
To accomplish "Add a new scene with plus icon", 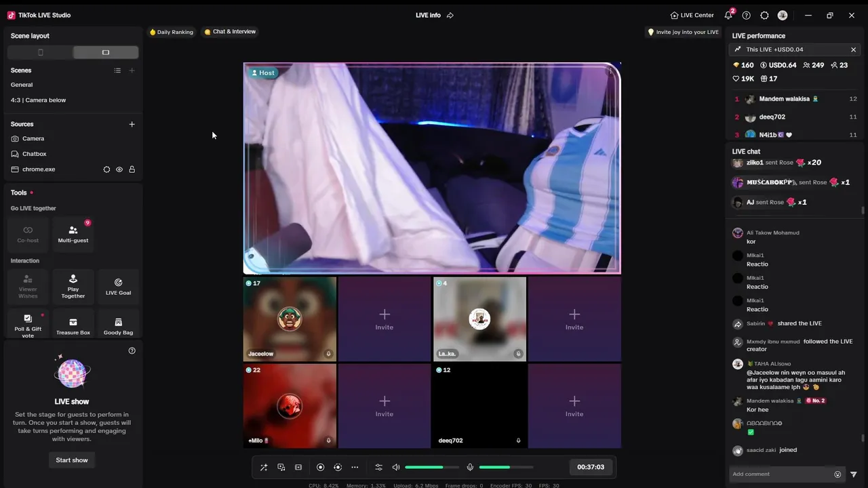I will (x=132, y=70).
